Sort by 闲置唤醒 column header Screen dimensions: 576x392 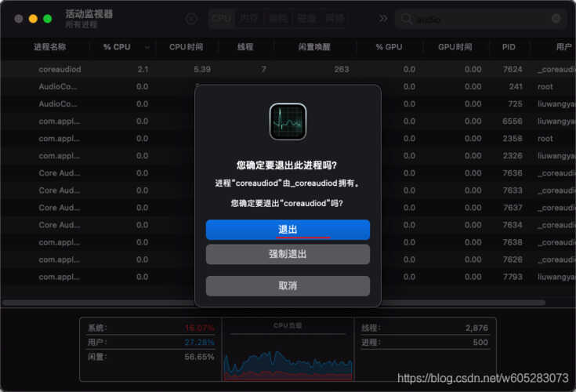click(314, 47)
